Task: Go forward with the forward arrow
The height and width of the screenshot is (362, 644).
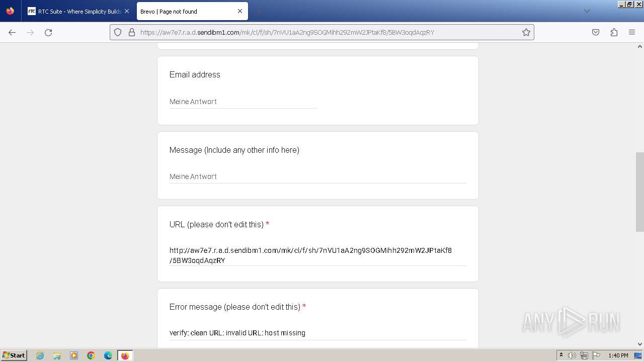Action: click(30, 32)
